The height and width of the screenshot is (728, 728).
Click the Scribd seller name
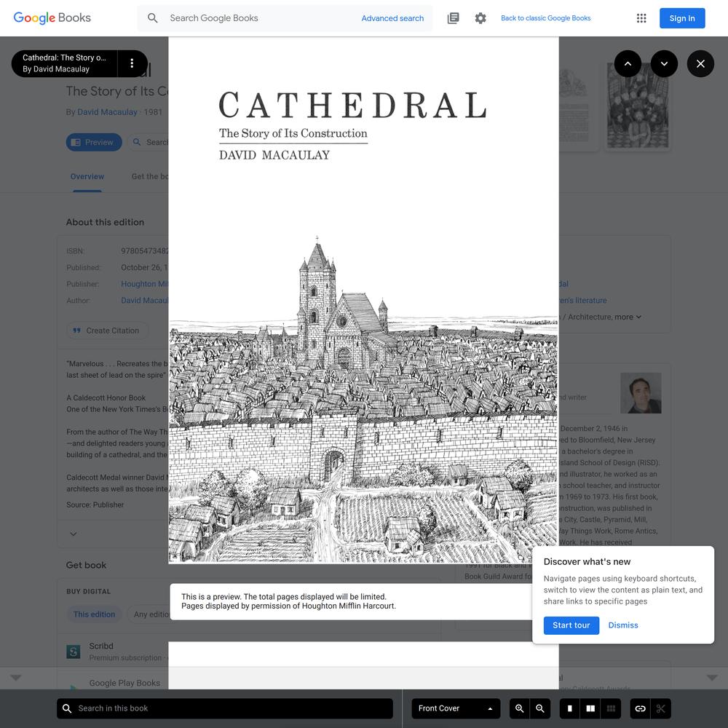[101, 646]
